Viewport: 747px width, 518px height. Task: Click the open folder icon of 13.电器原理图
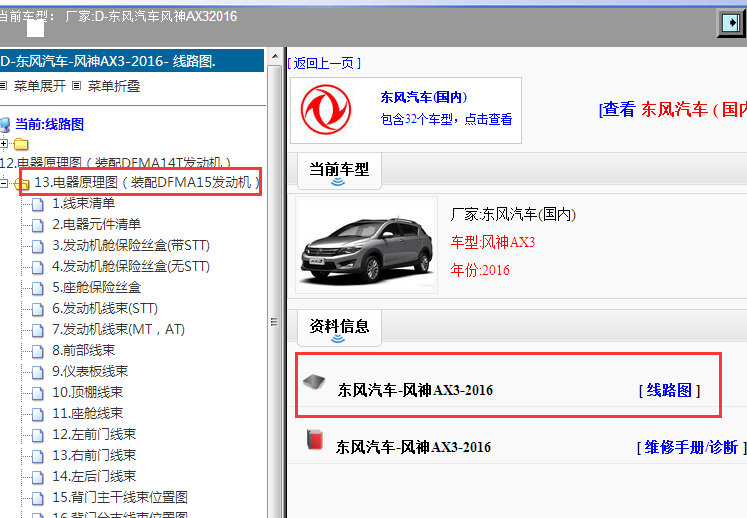[x=22, y=183]
